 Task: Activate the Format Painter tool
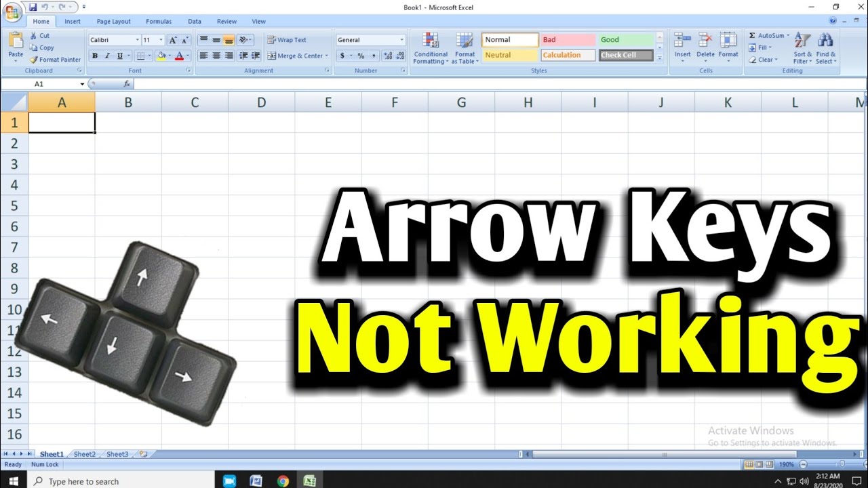pyautogui.click(x=55, y=60)
